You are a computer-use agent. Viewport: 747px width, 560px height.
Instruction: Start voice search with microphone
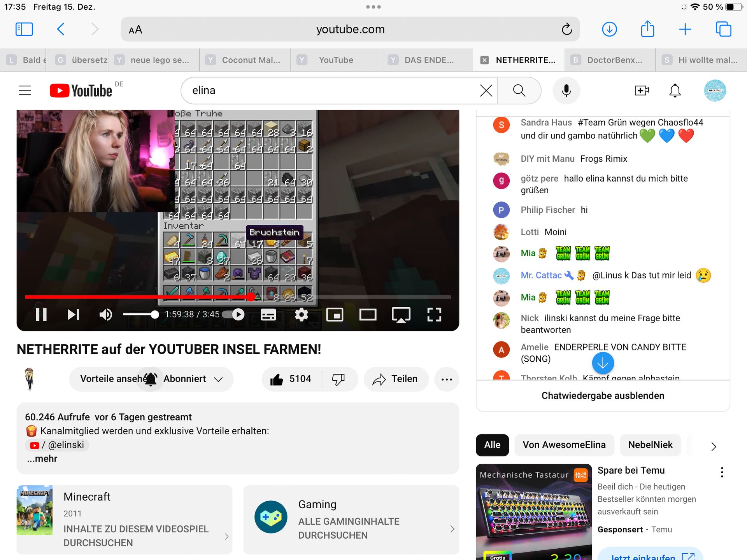(566, 91)
